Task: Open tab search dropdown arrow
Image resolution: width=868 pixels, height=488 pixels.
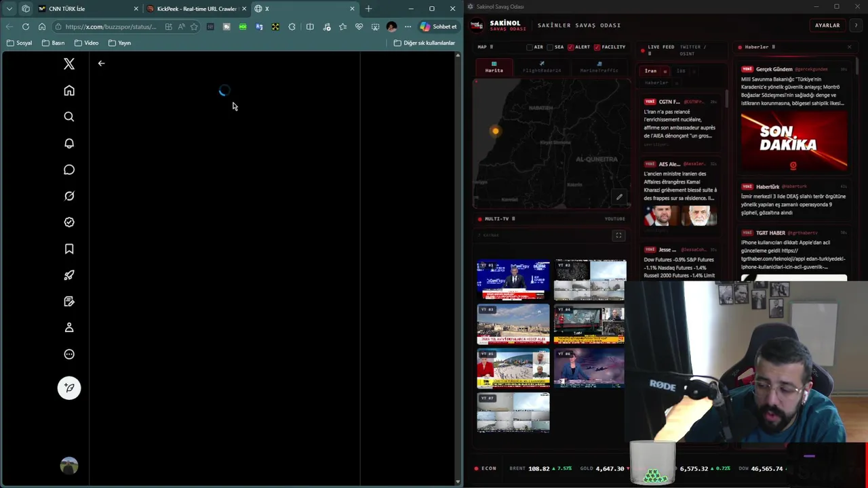Action: coord(9,9)
